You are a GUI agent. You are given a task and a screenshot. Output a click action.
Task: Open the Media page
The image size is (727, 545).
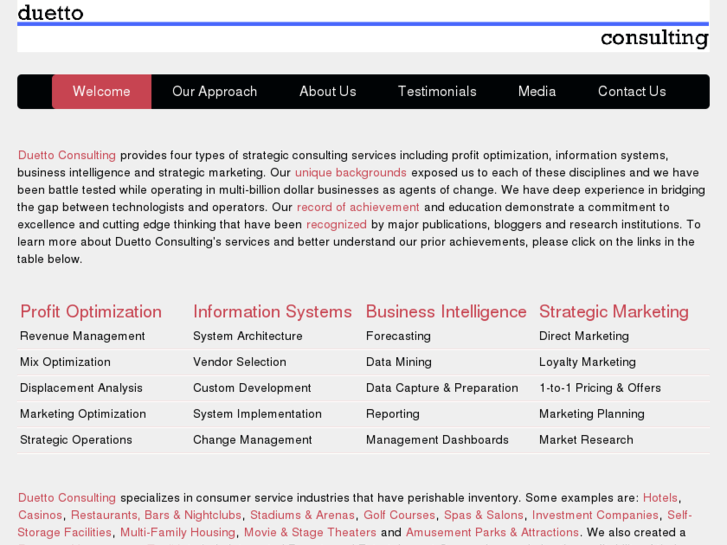tap(537, 91)
